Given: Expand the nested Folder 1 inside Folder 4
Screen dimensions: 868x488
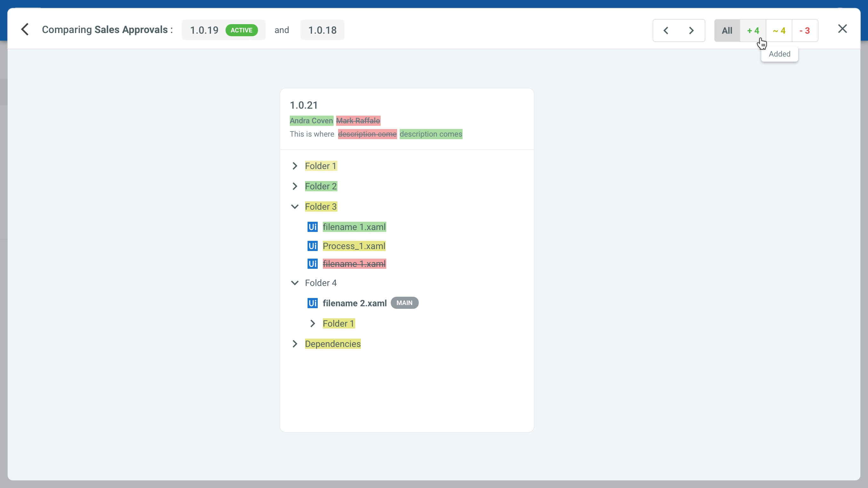Looking at the screenshot, I should point(313,323).
